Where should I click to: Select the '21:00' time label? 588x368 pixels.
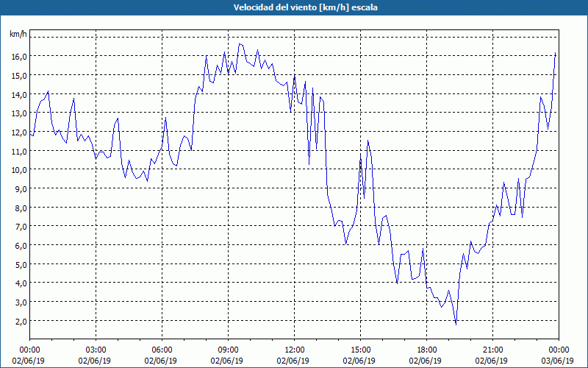click(x=492, y=350)
